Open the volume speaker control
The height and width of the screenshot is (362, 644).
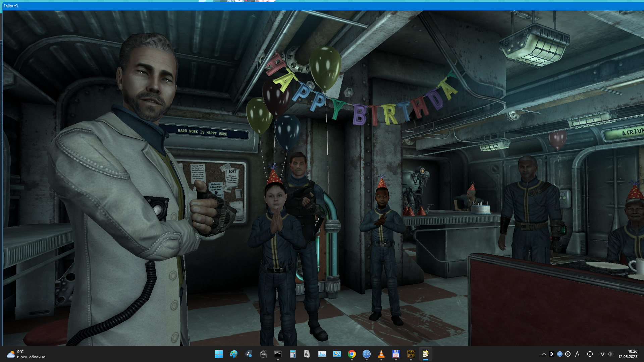point(610,354)
